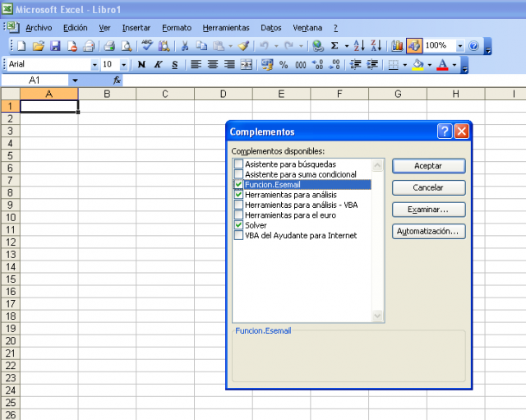Uncheck Funcion.Esemail checkbox
The height and width of the screenshot is (420, 526).
click(x=238, y=184)
